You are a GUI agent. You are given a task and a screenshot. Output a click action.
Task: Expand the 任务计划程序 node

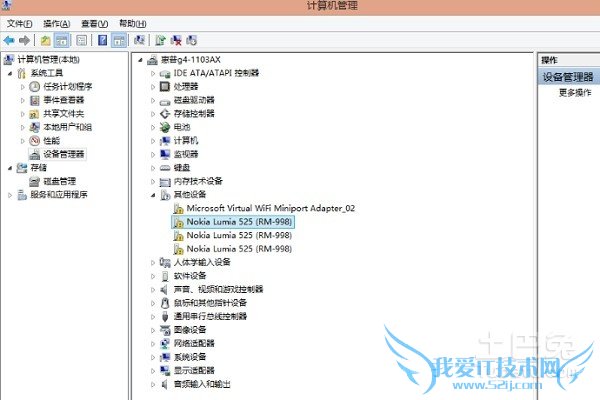tap(22, 87)
